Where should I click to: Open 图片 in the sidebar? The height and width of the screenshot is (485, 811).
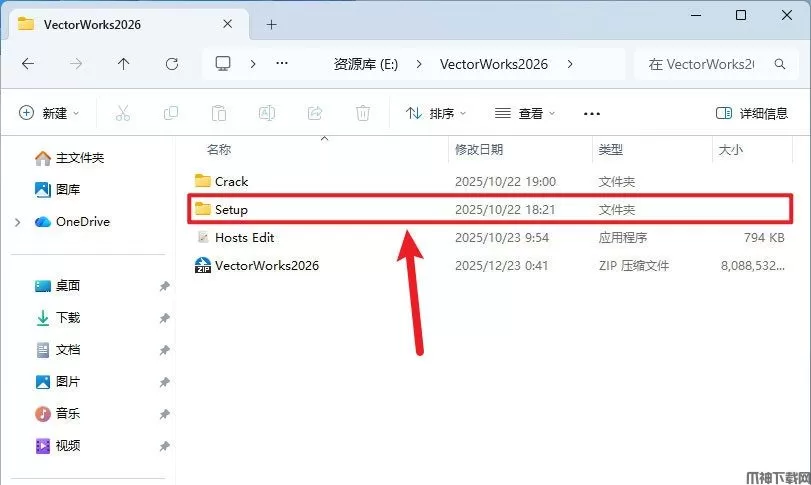pyautogui.click(x=57, y=382)
